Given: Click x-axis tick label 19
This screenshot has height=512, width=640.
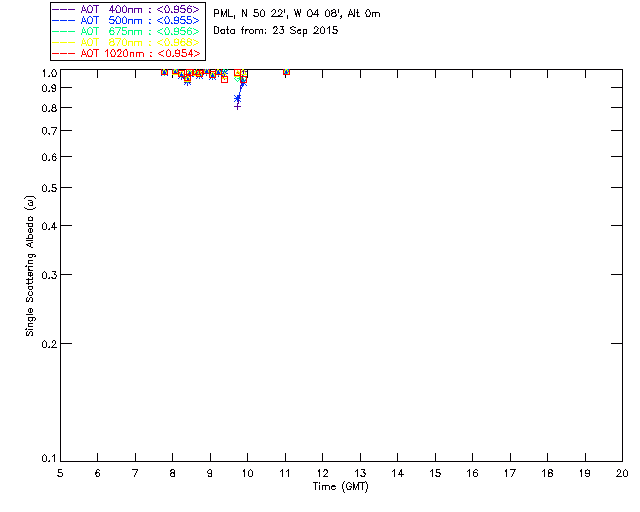Looking at the screenshot, I should click(x=585, y=473).
